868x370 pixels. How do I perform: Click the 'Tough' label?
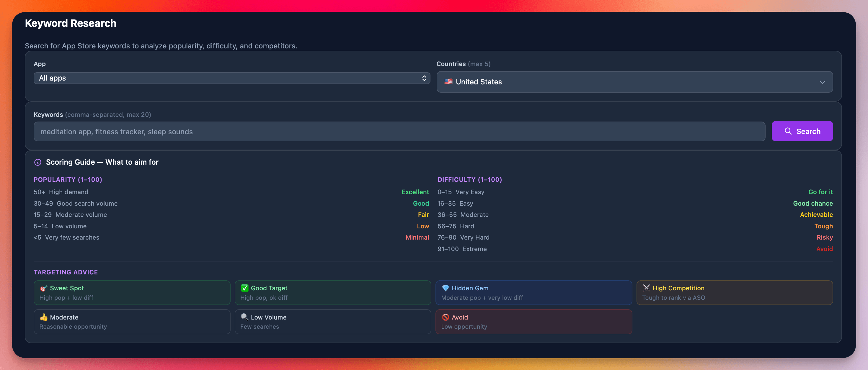(x=823, y=226)
